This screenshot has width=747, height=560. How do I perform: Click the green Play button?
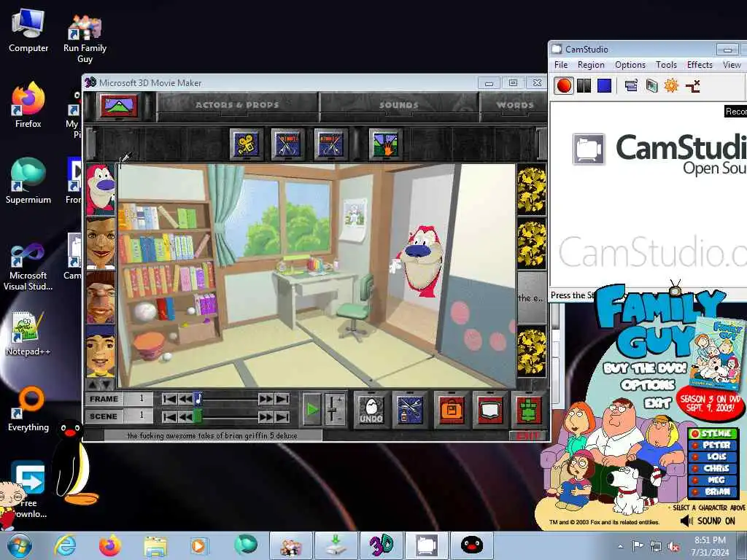coord(312,409)
